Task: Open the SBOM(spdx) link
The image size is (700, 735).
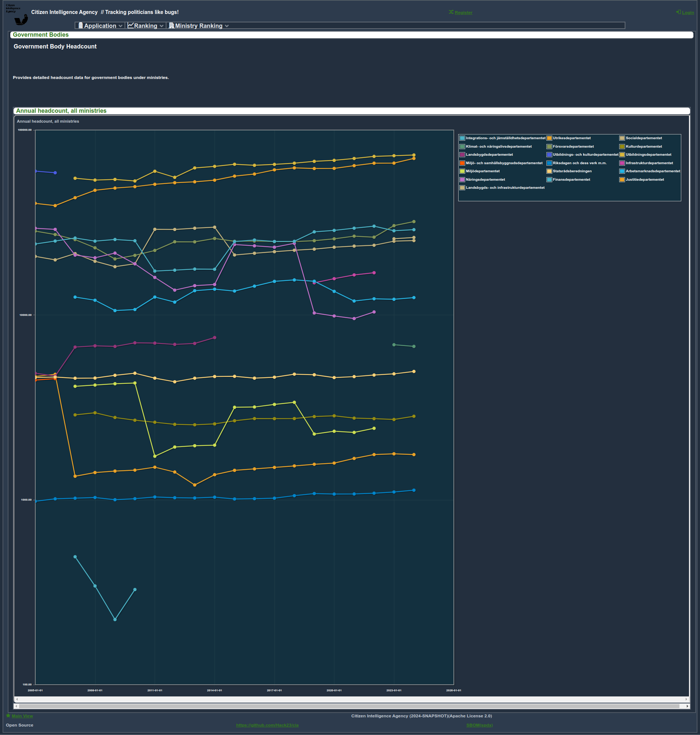Action: (480, 725)
